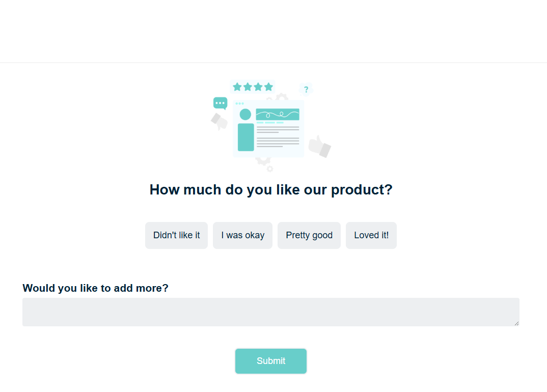
Task: Choose the "I was okay" rating
Action: tap(242, 235)
